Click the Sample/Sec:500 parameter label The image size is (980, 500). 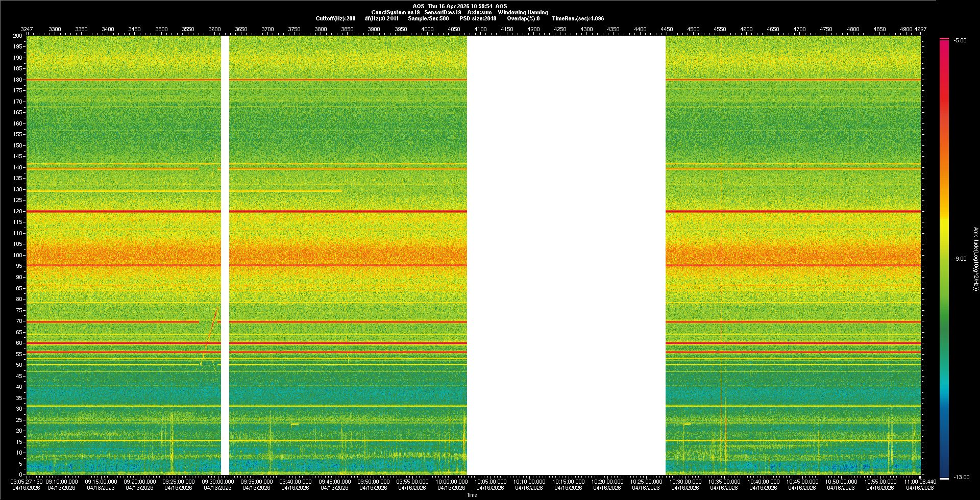click(x=428, y=18)
